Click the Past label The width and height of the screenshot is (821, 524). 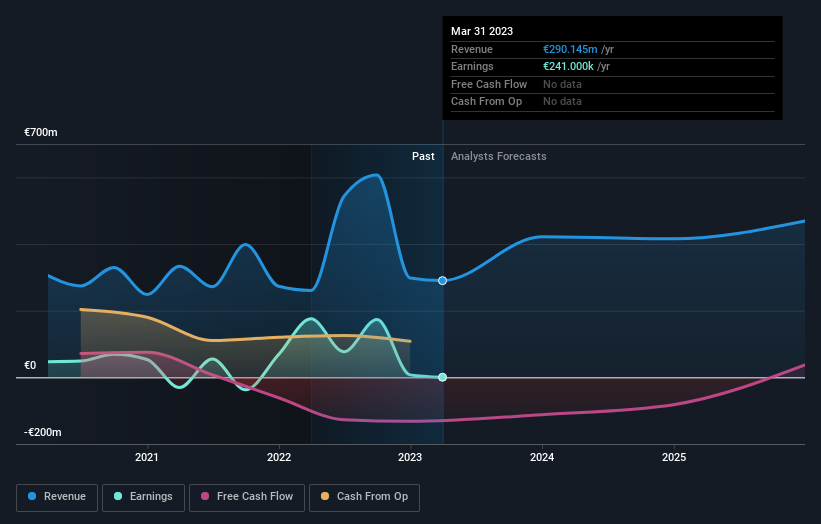(x=423, y=156)
